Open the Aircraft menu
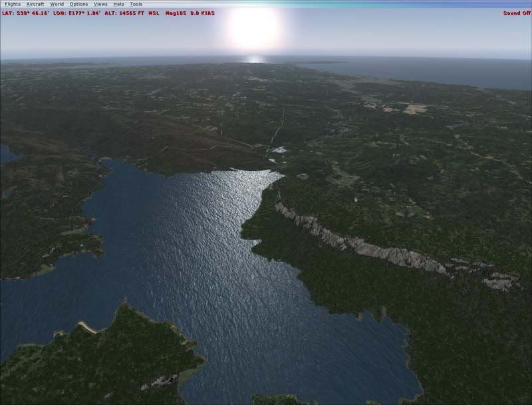 tap(35, 4)
